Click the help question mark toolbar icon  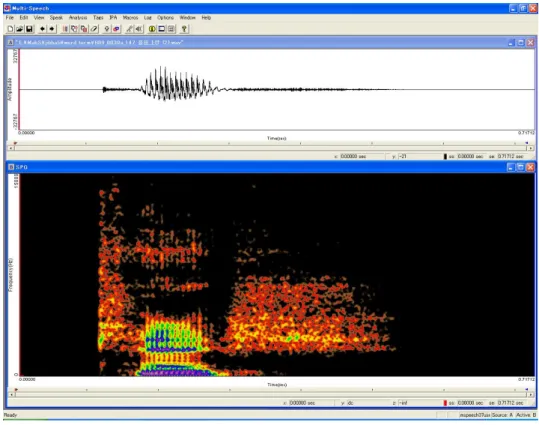pyautogui.click(x=184, y=29)
